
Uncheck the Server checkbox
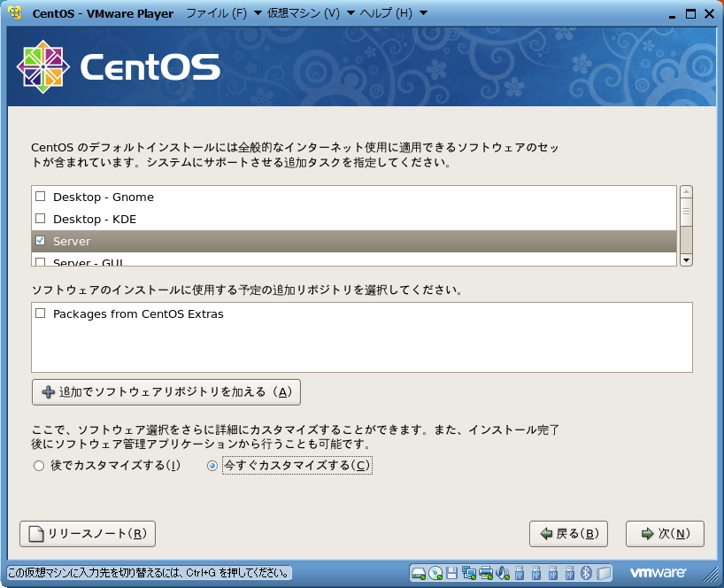click(40, 241)
